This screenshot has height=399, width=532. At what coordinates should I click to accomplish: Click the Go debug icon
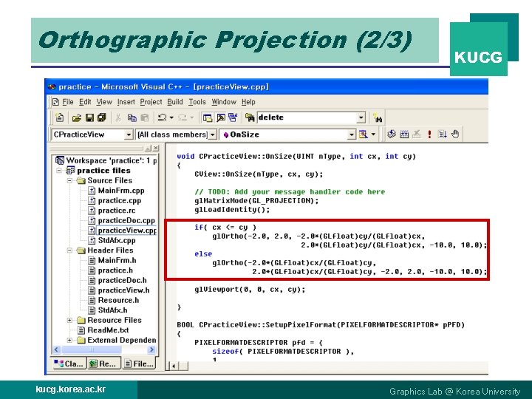(x=442, y=134)
